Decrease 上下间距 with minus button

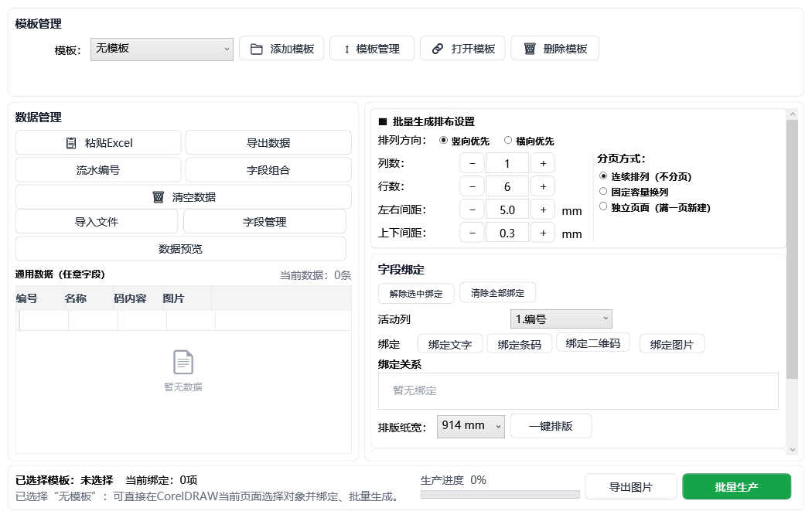[x=473, y=233]
